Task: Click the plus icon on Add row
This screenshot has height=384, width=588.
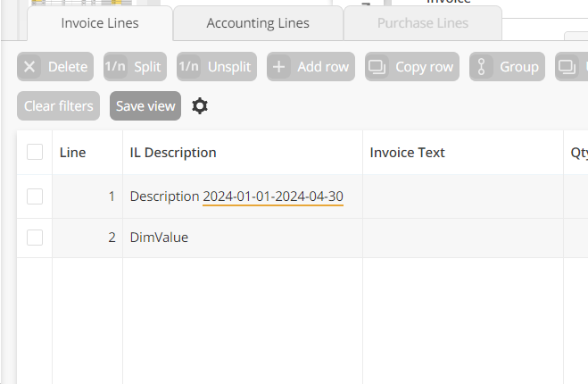Action: click(x=279, y=67)
